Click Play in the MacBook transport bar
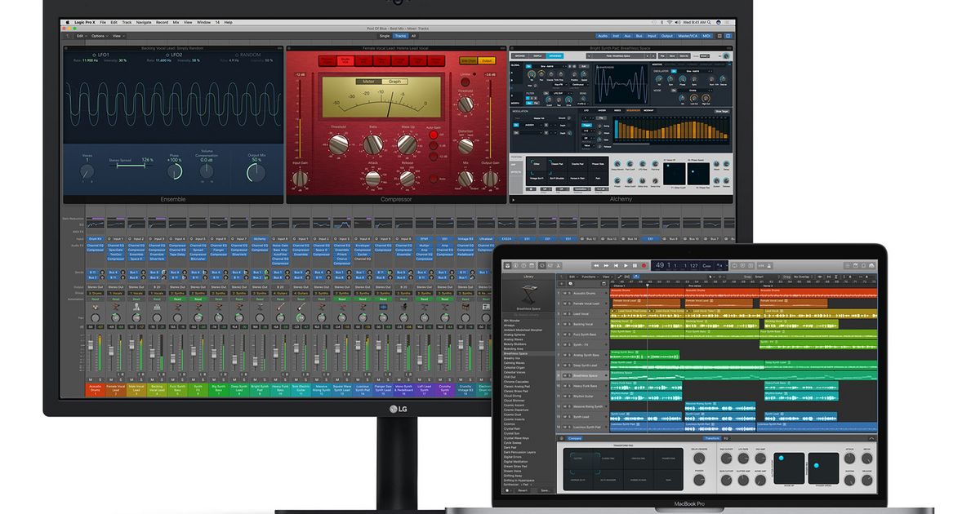 (626, 265)
